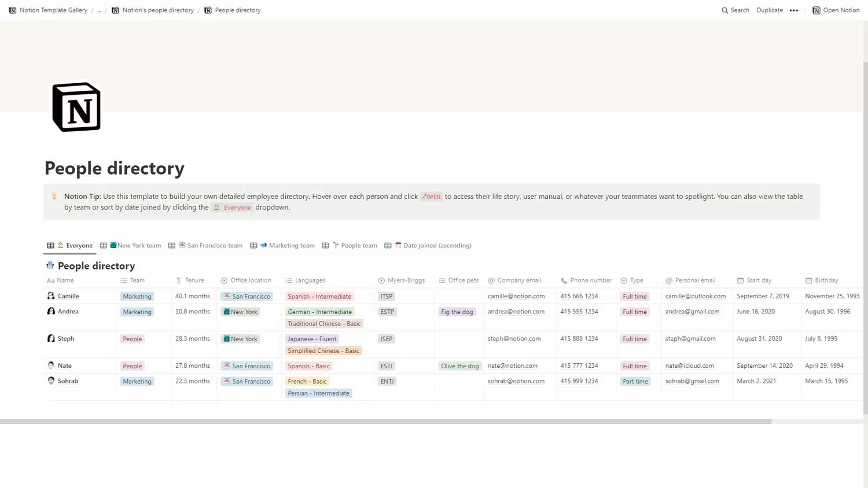
Task: Open the Type column header menu
Action: [x=639, y=280]
